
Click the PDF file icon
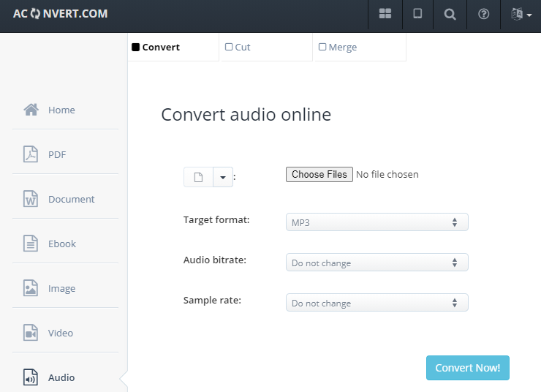click(31, 154)
